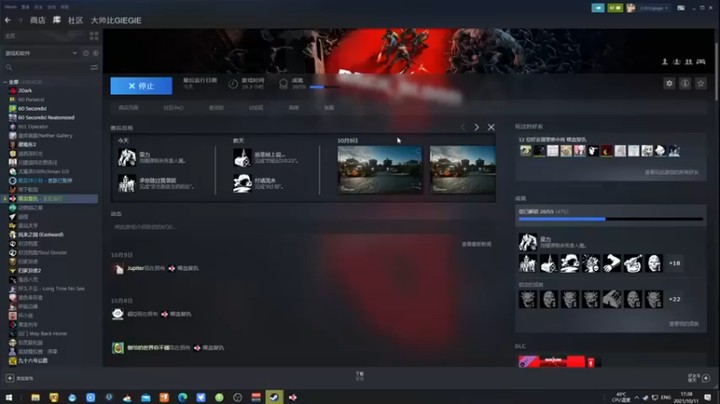Open the first October 9 screenshot thumbnail

click(380, 169)
